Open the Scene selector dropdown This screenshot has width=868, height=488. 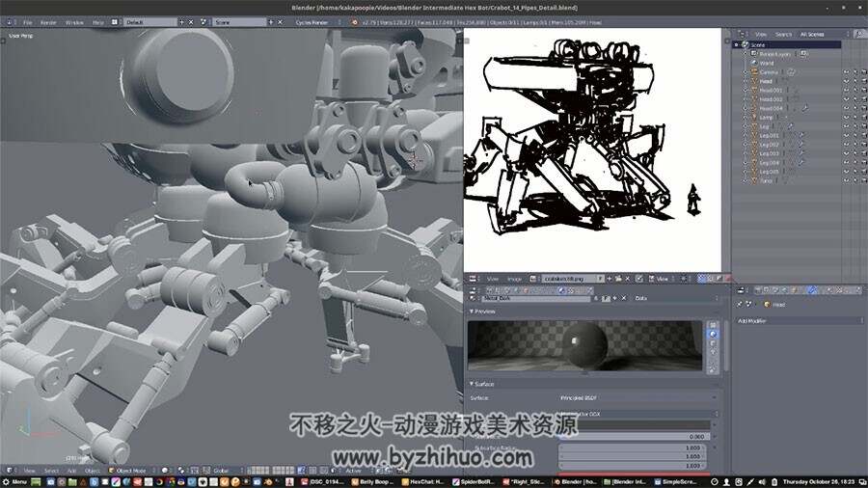click(239, 22)
